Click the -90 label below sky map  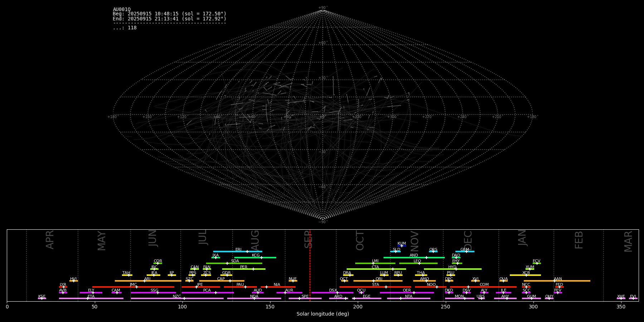(322, 222)
